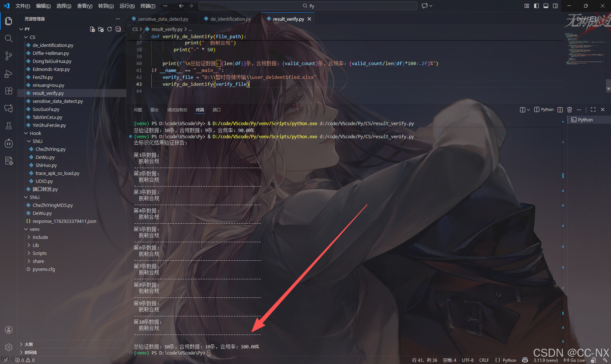The image size is (611, 364).
Task: Change indentation via 空格: 4
Action: [450, 360]
